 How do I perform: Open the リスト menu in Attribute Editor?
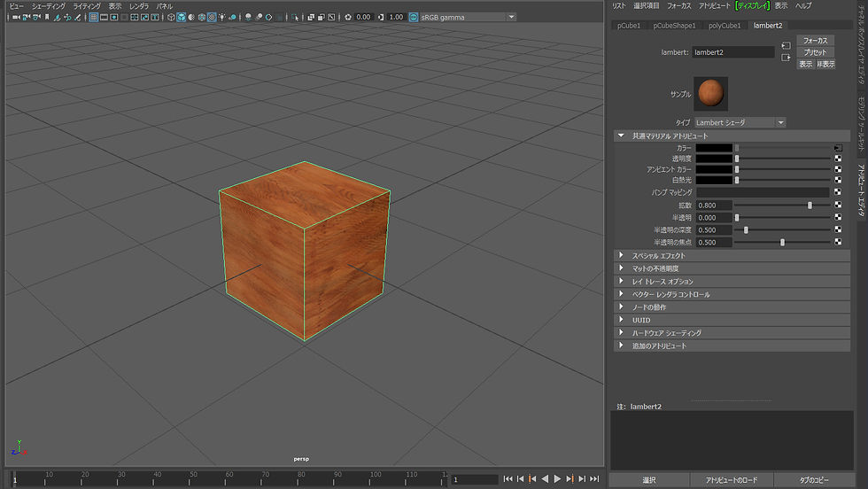[x=619, y=5]
